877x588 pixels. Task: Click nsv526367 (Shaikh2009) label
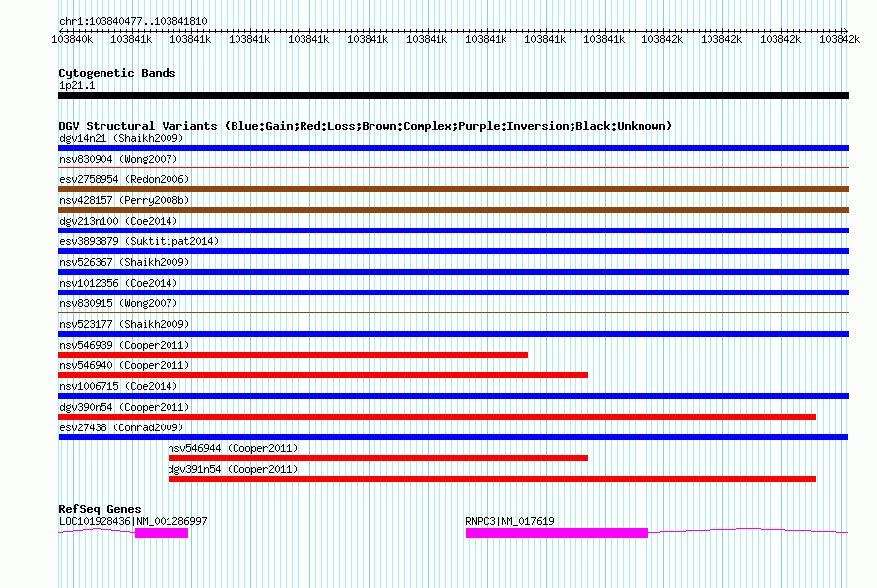pyautogui.click(x=124, y=262)
